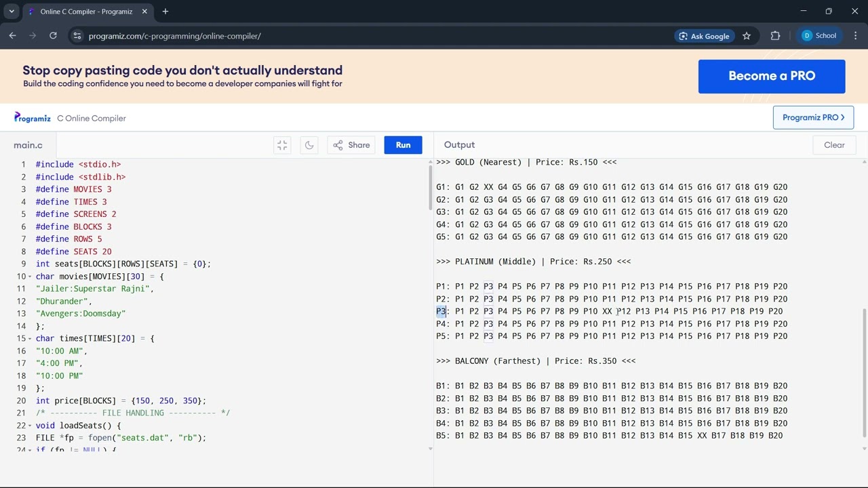Collapse the times array at line 15
This screenshot has height=488, width=868.
(x=31, y=338)
